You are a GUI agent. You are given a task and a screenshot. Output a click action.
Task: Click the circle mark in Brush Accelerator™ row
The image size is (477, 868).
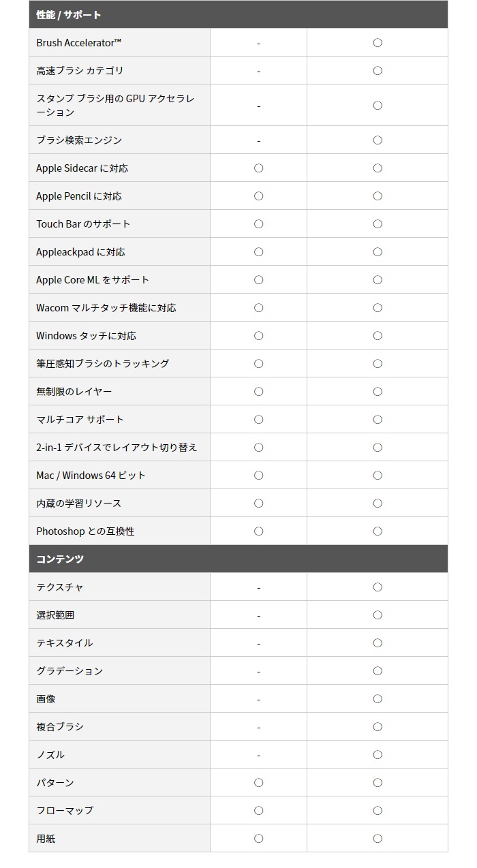coord(378,43)
